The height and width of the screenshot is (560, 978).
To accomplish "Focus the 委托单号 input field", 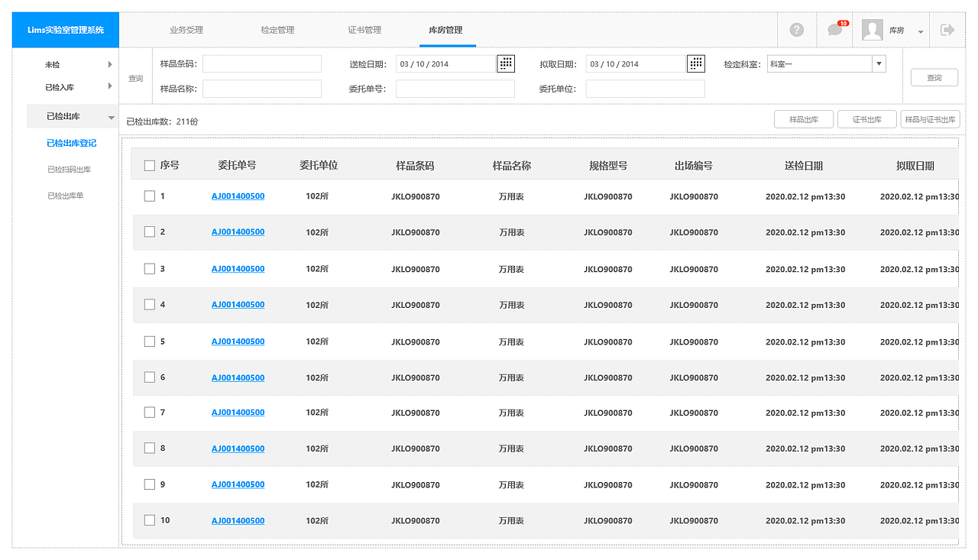I will point(455,89).
